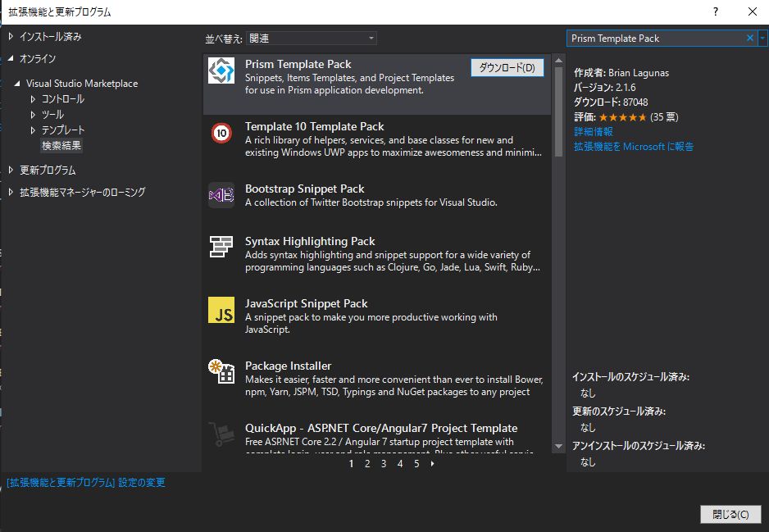This screenshot has width=769, height=532.
Task: Close the window with the title bar X
Action: (x=753, y=11)
